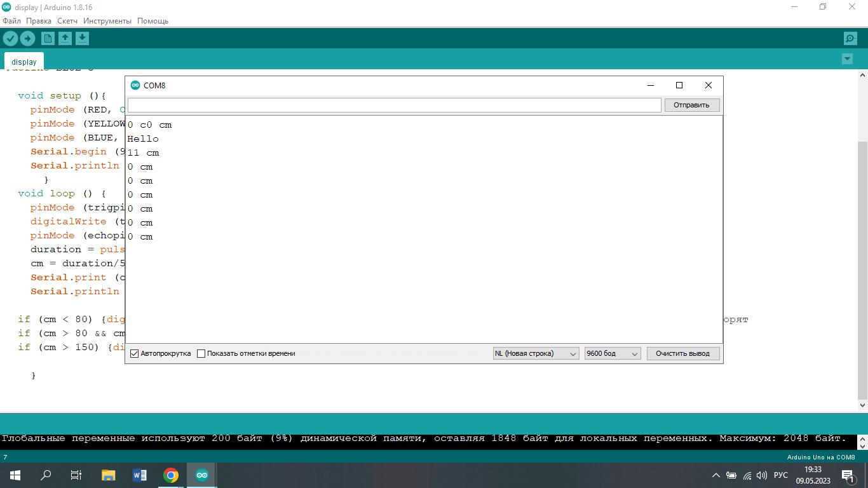Click 'Arduino Uno на COM8' status text
This screenshot has width=868, height=488.
click(x=821, y=457)
